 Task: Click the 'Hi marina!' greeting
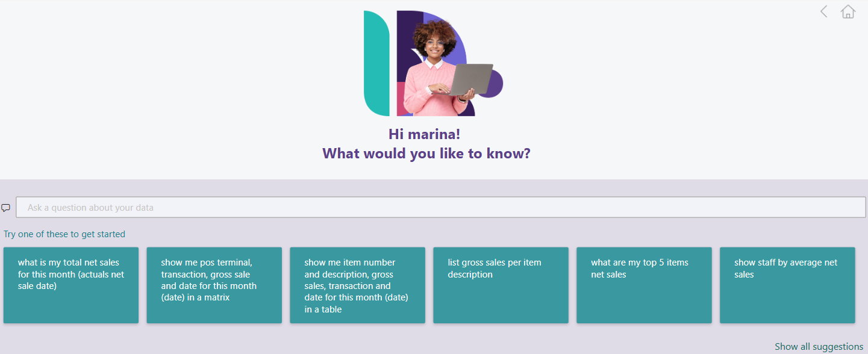pos(425,135)
